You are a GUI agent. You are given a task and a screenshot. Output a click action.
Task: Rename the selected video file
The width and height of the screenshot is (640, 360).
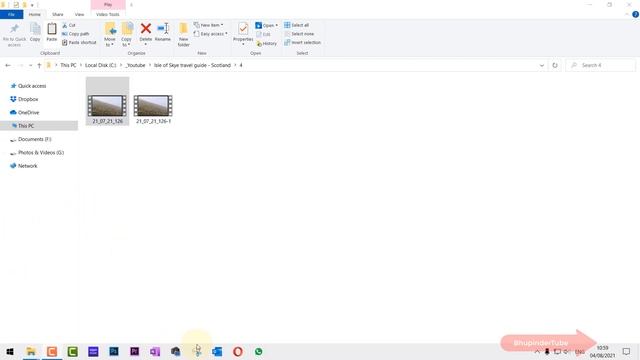click(x=163, y=32)
